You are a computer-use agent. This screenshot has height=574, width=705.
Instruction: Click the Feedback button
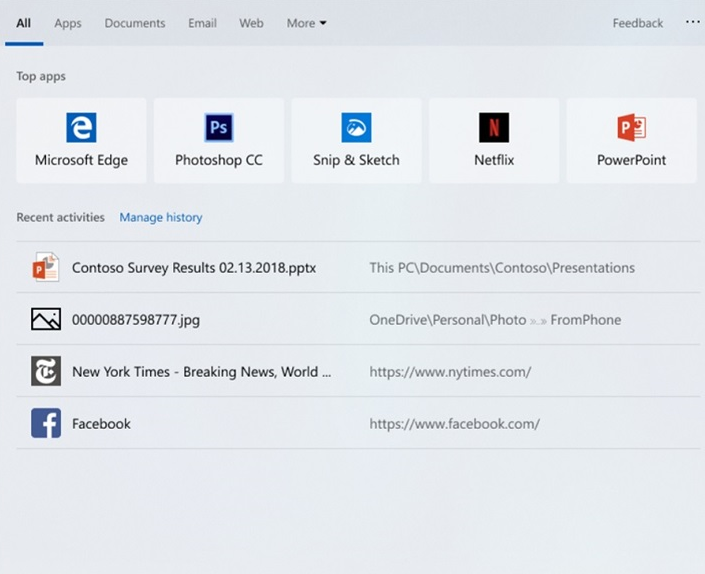coord(637,23)
